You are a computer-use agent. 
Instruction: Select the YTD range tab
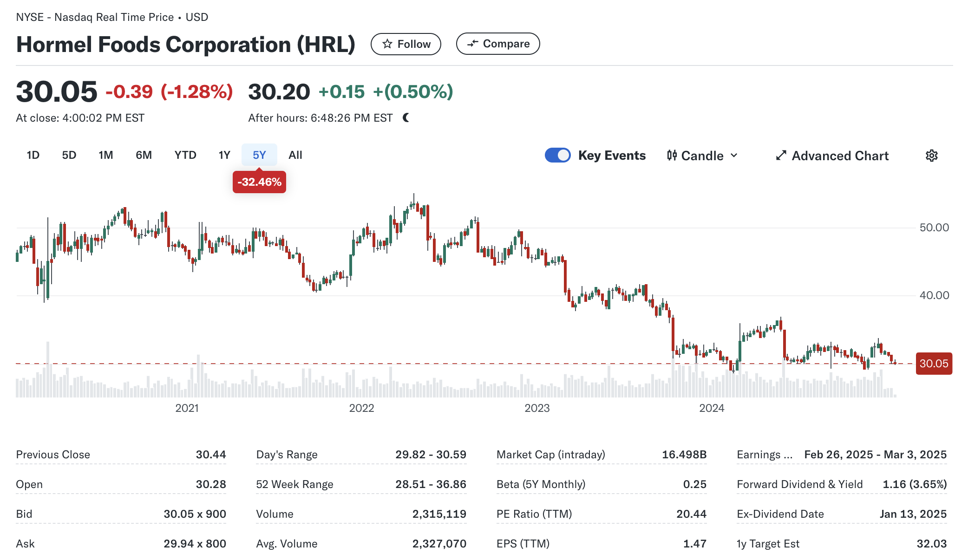[x=185, y=155]
